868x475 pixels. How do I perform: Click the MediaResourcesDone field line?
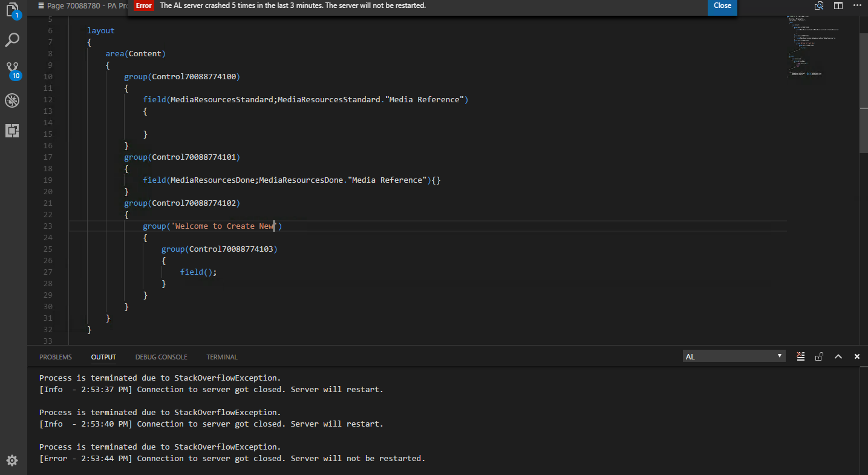292,180
